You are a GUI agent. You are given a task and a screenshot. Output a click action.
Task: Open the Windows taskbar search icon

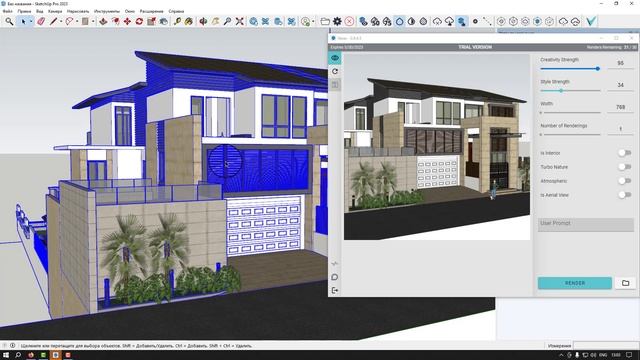18,355
